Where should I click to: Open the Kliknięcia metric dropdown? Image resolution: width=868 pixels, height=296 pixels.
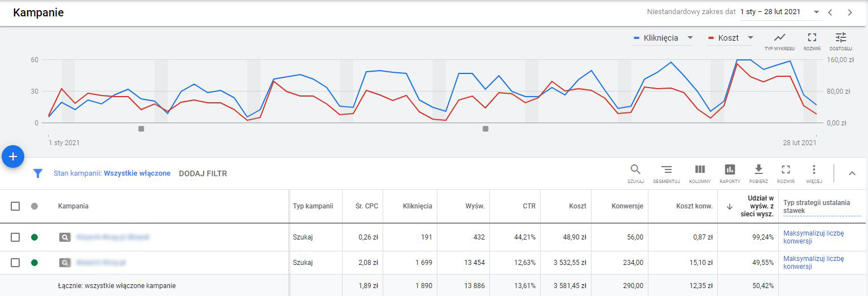tap(690, 38)
